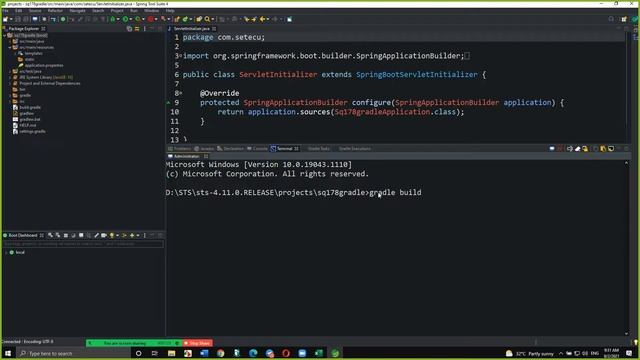The image size is (640, 360).
Task: Click the Stop Share button
Action: pyautogui.click(x=198, y=343)
